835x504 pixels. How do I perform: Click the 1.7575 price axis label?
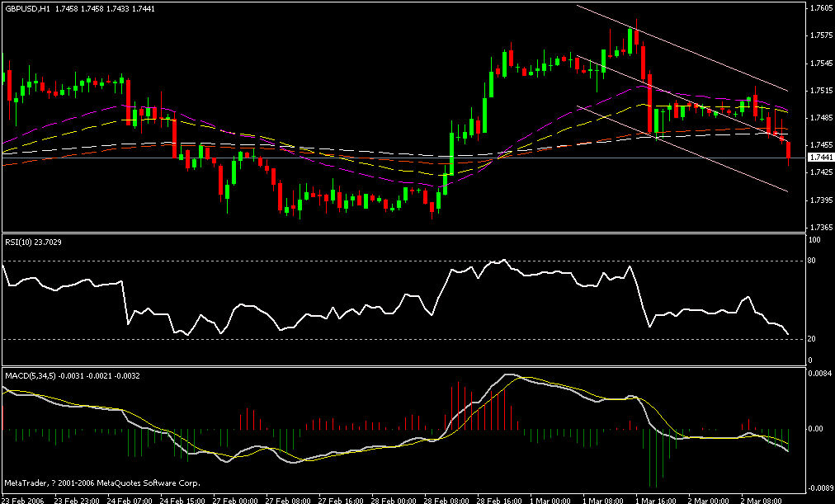820,35
